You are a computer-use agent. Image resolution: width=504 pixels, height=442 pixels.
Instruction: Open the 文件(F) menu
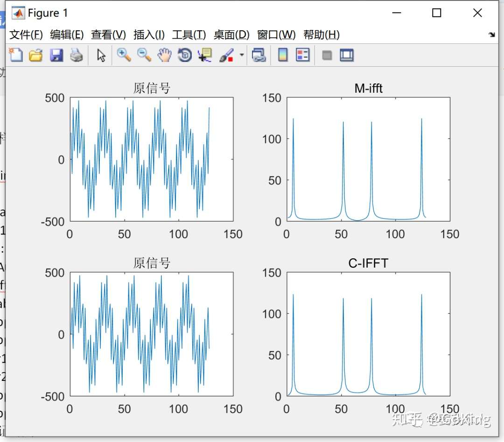click(26, 35)
